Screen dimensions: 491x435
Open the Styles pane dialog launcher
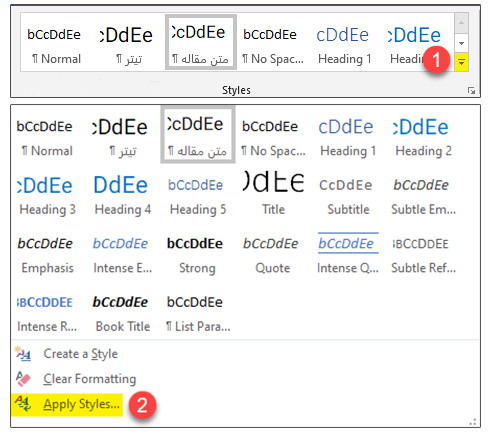[471, 90]
